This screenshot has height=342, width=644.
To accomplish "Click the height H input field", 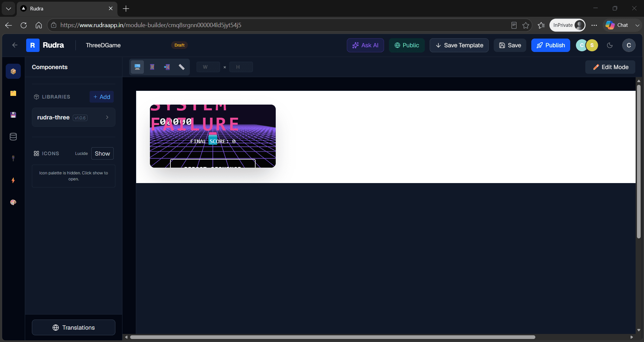I will (241, 67).
